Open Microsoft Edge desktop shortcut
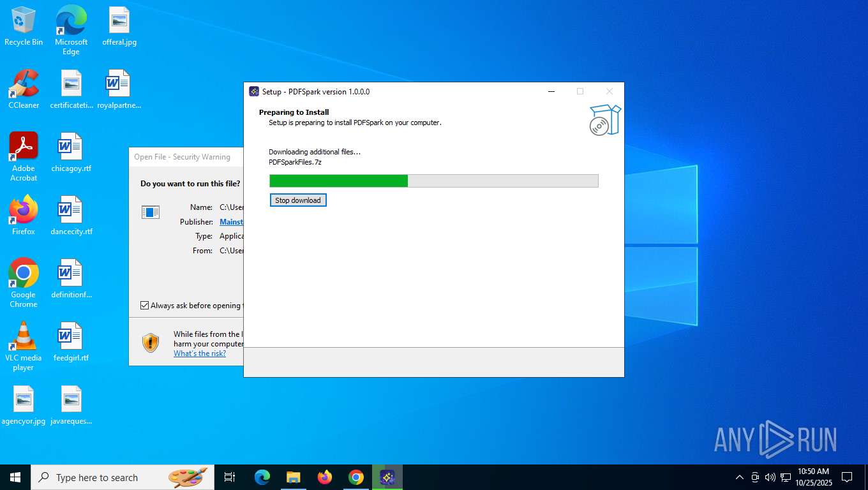 pos(71,30)
